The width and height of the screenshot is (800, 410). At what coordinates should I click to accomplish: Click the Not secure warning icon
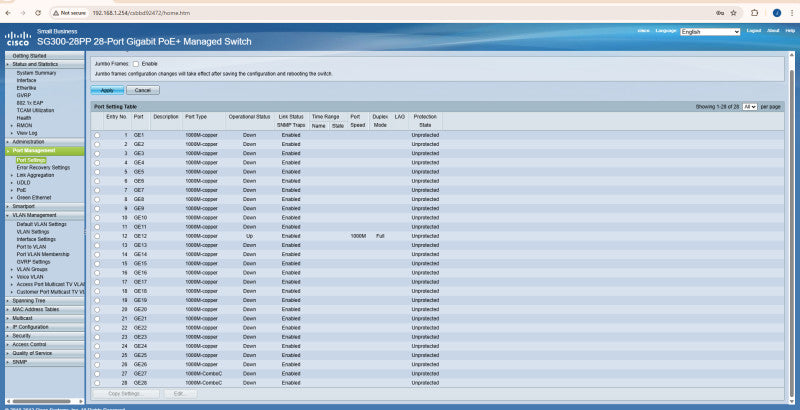pos(56,13)
